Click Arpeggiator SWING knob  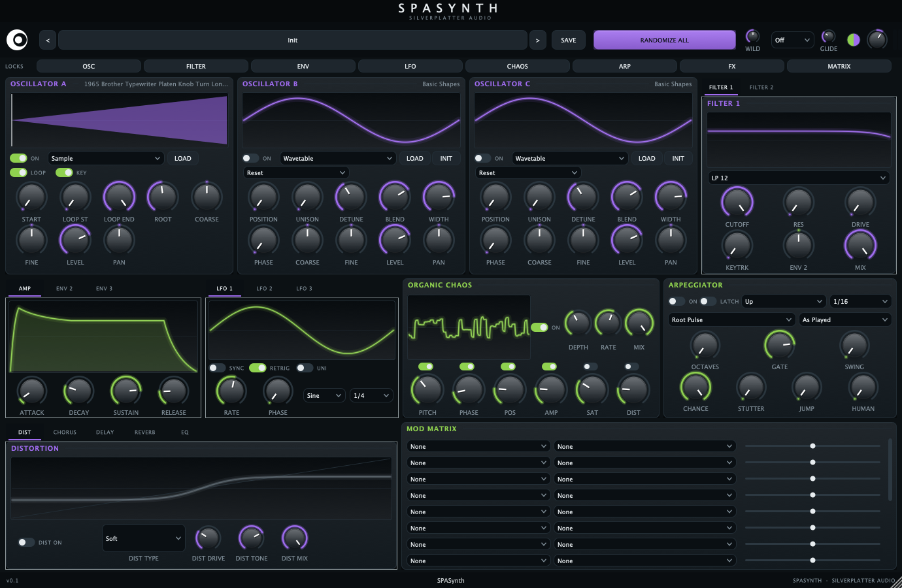click(x=854, y=344)
